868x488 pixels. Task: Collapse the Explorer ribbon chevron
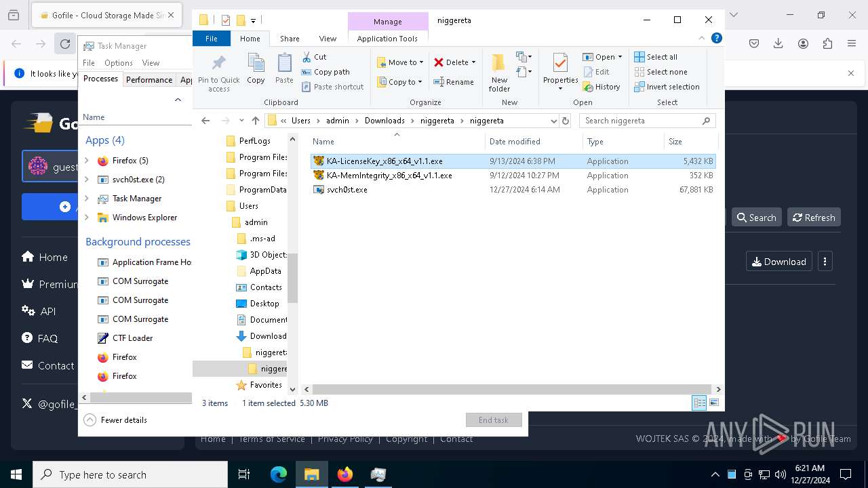pos(703,39)
